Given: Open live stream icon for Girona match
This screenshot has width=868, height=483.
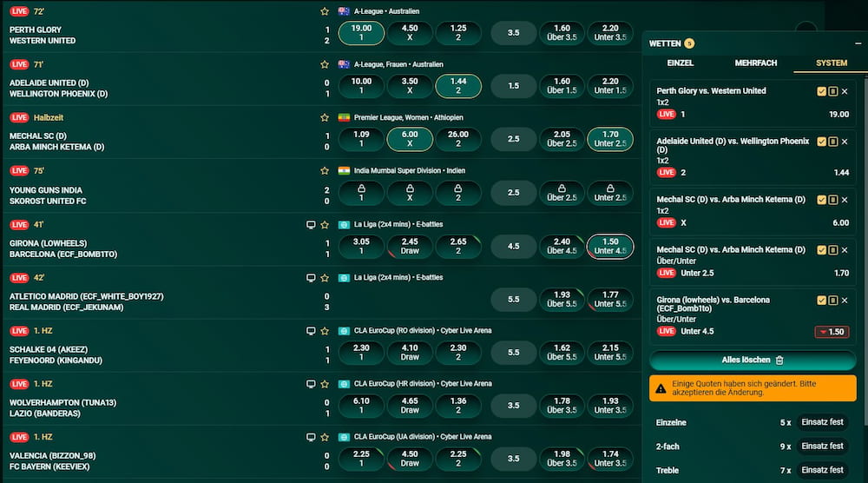Looking at the screenshot, I should click(x=312, y=224).
